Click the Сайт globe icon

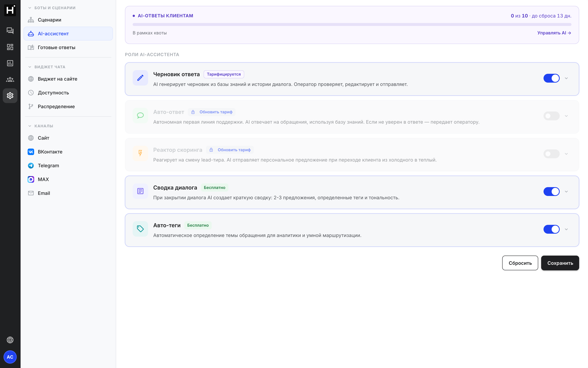coord(31,138)
